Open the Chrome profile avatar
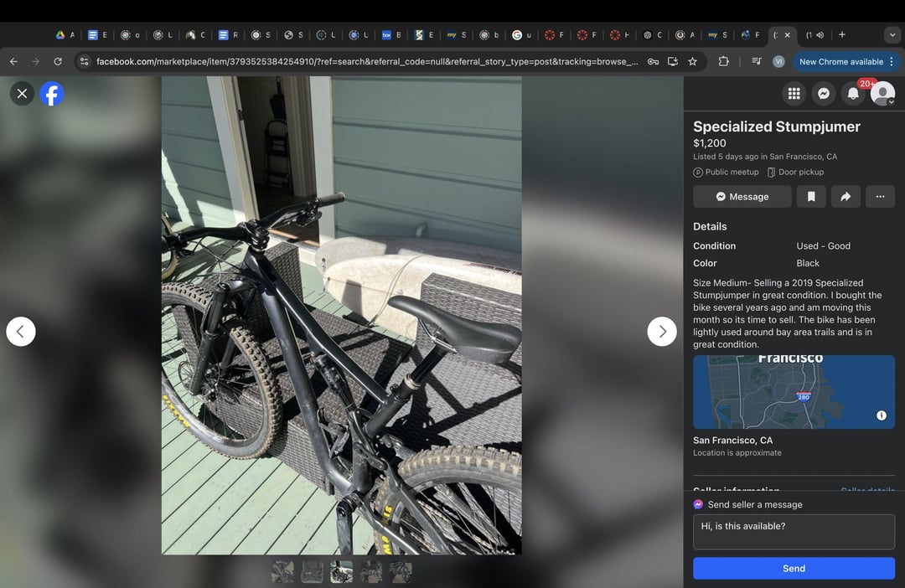Image resolution: width=905 pixels, height=588 pixels. pyautogui.click(x=778, y=61)
